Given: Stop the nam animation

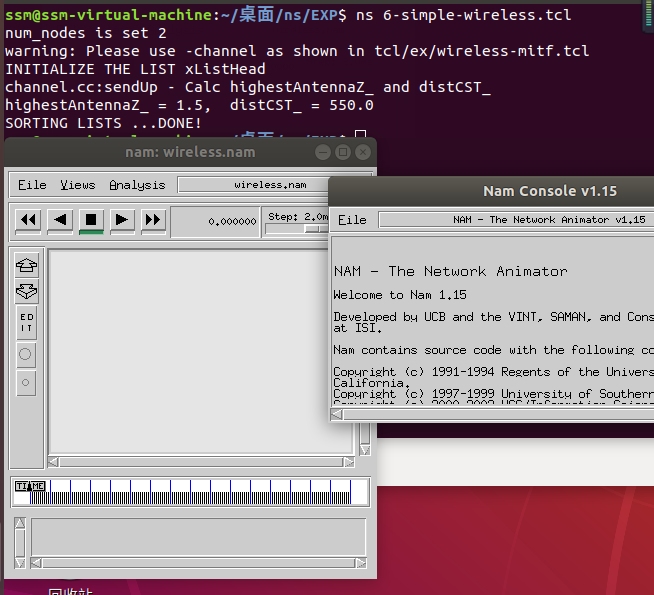Looking at the screenshot, I should [91, 220].
